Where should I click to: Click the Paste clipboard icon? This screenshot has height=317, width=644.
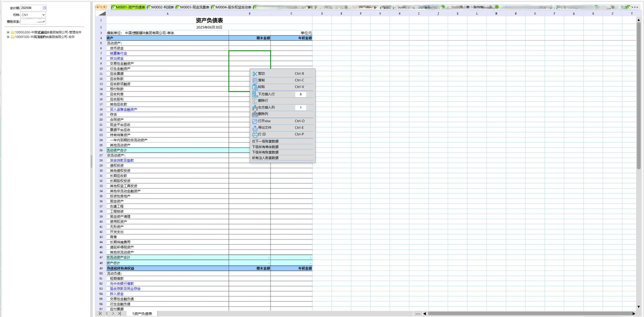(255, 87)
